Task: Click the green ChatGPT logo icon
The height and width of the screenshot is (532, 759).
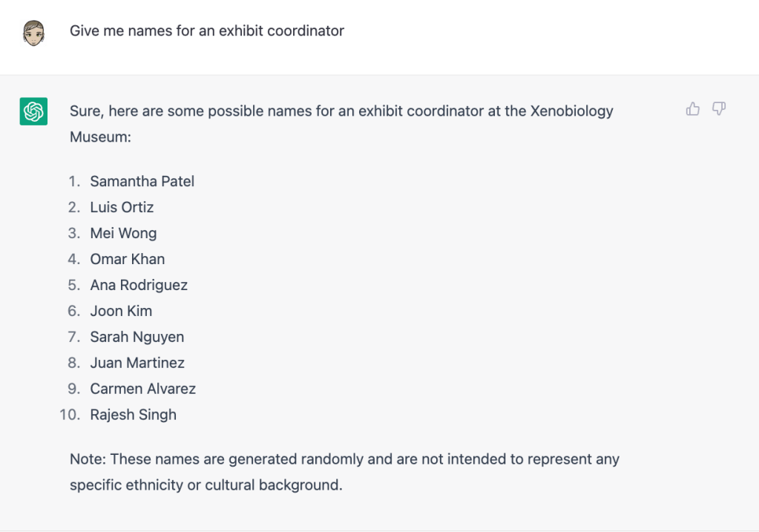Action: (x=33, y=111)
